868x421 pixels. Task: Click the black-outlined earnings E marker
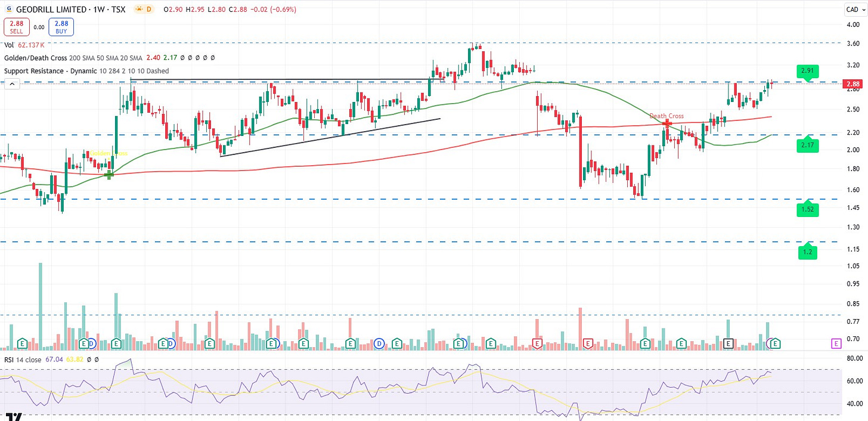pyautogui.click(x=728, y=343)
